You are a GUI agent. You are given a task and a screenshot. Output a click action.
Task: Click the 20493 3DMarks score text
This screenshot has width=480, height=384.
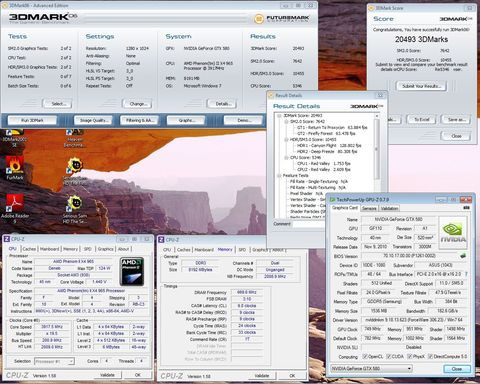(421, 39)
